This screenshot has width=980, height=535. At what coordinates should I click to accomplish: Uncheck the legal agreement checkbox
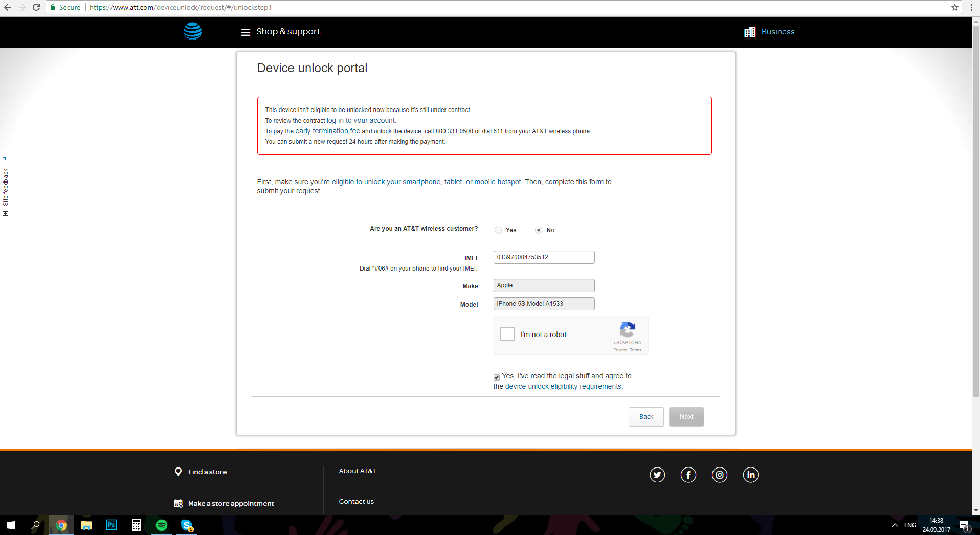click(x=496, y=377)
